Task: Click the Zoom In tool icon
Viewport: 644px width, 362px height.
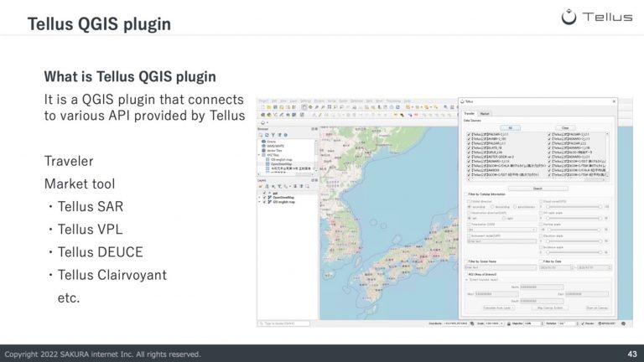Action: click(317, 106)
